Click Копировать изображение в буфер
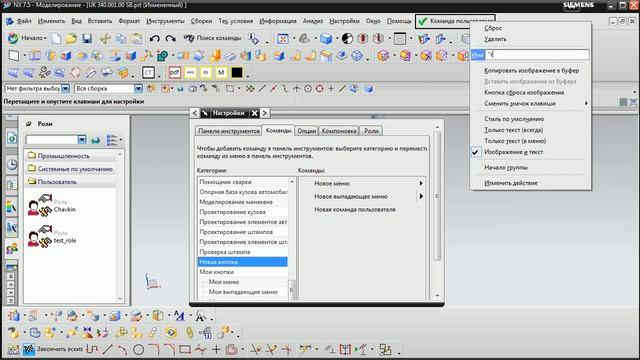Image resolution: width=640 pixels, height=360 pixels. [531, 70]
